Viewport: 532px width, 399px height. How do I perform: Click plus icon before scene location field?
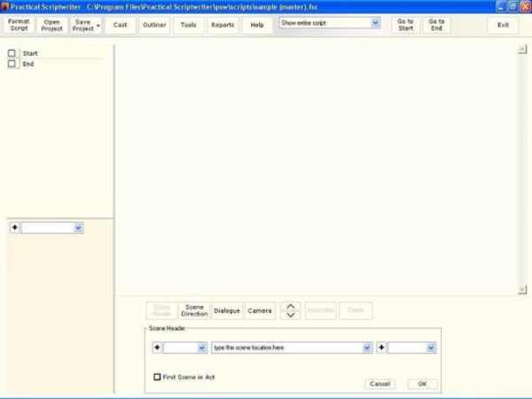157,348
